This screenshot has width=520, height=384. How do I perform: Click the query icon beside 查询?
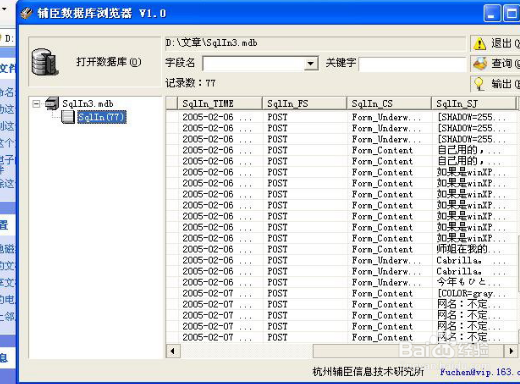point(480,63)
